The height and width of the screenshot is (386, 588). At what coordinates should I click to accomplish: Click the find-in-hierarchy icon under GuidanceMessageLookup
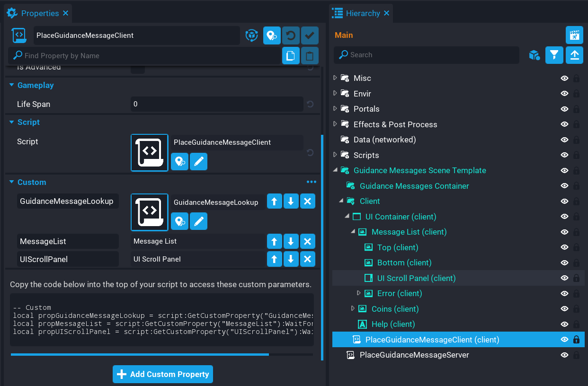pyautogui.click(x=179, y=221)
